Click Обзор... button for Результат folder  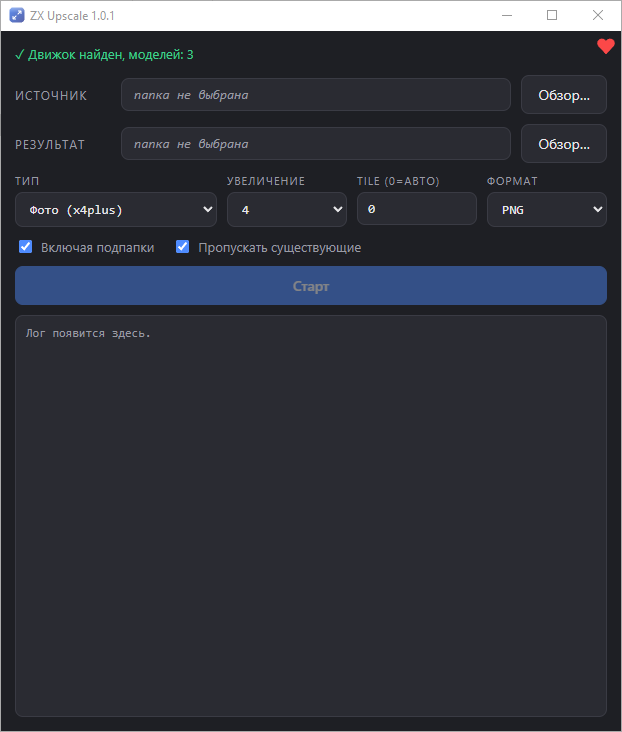click(564, 144)
